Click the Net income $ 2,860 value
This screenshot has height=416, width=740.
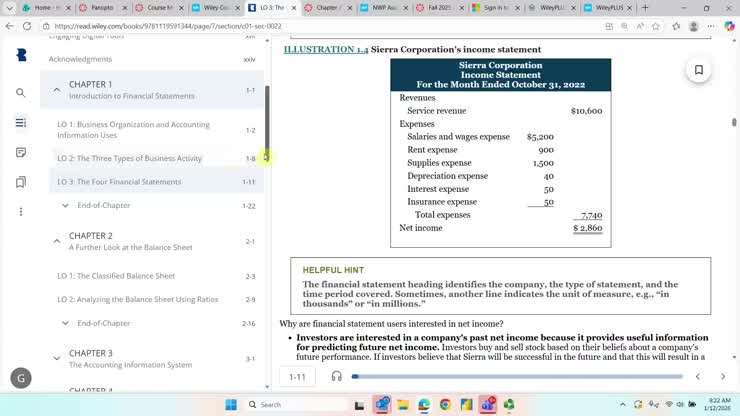(x=588, y=228)
